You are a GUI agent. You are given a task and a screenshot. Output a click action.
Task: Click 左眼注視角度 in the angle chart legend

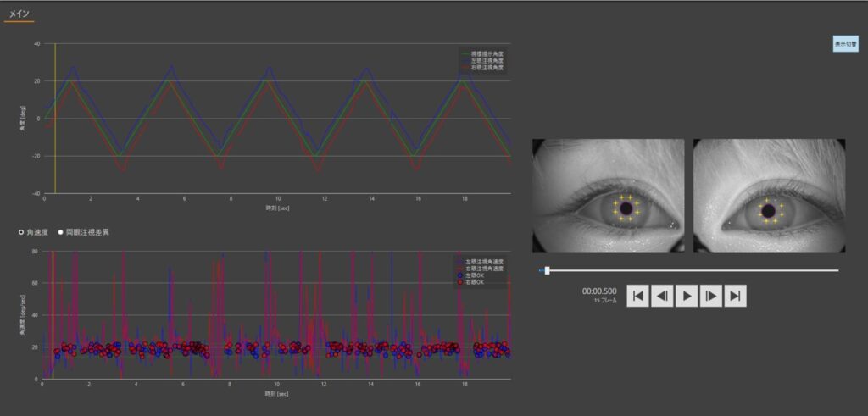(486, 60)
